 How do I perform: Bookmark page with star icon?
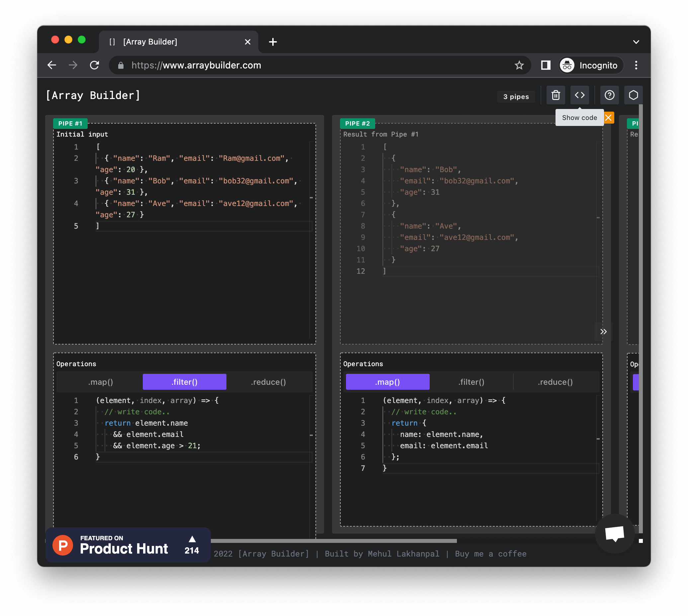point(519,65)
